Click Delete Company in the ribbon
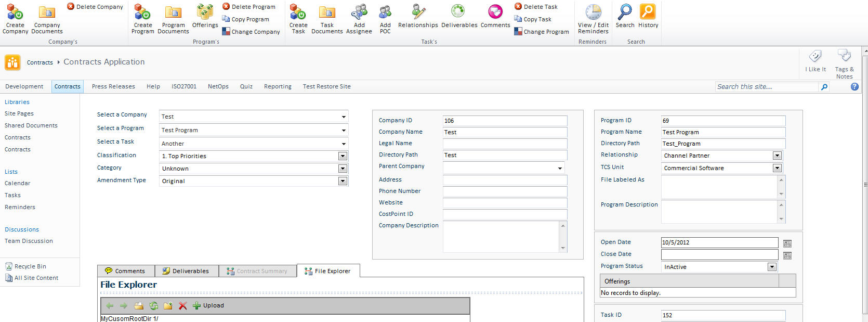The image size is (868, 322). [x=95, y=7]
